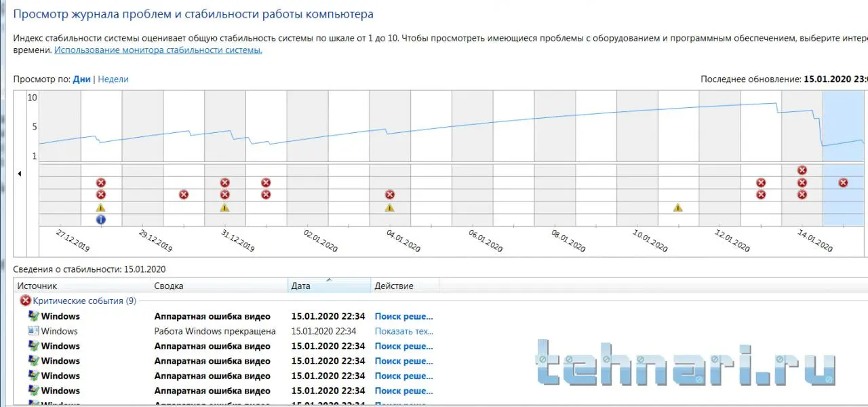The width and height of the screenshot is (868, 407).
Task: Click upper red error icon on 31.12.2019
Action: (x=225, y=182)
